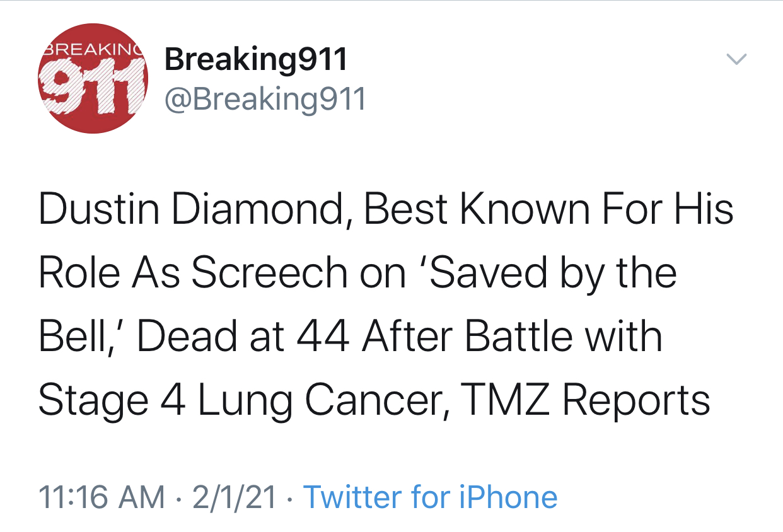The height and width of the screenshot is (532, 783).
Task: Open the Breaking911 display name
Action: pyautogui.click(x=256, y=60)
